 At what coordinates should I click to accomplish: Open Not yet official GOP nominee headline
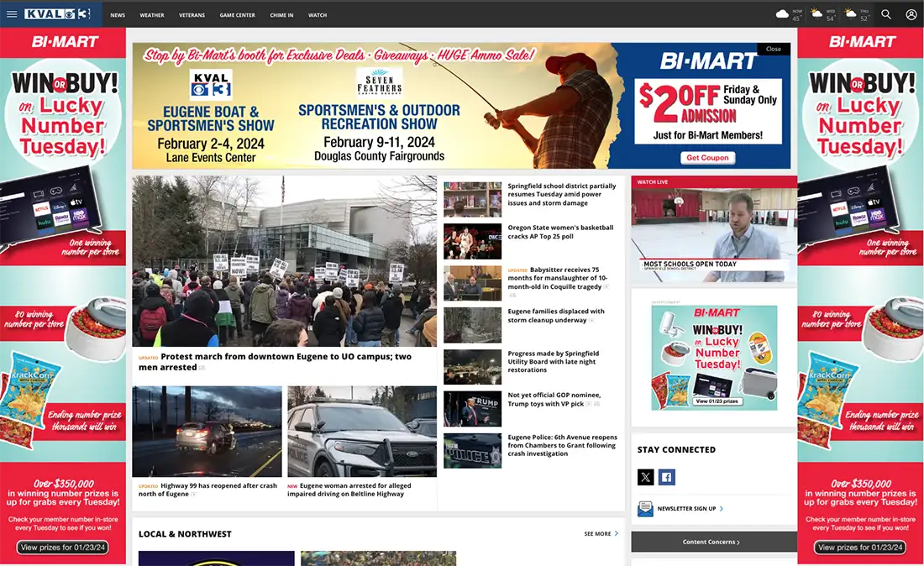pos(554,400)
